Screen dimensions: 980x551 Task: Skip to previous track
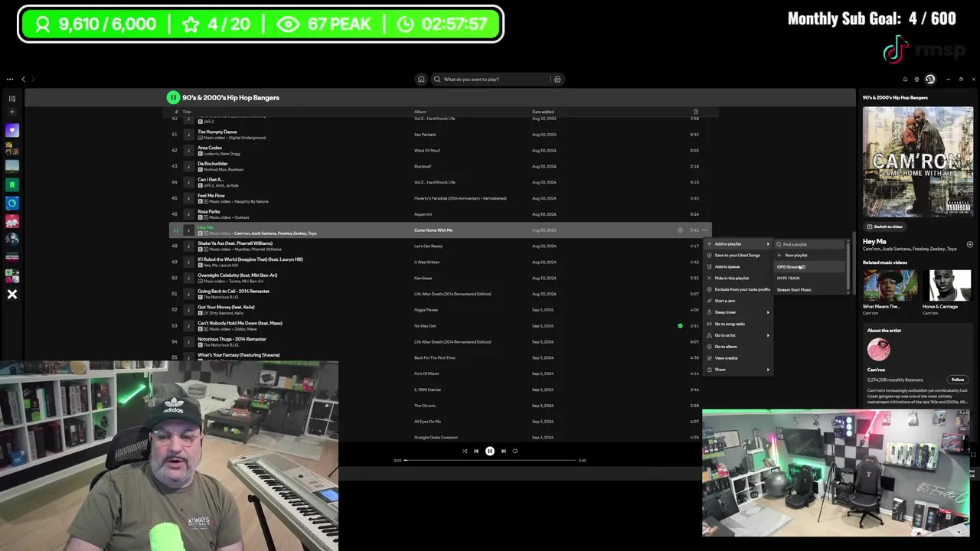pos(476,451)
